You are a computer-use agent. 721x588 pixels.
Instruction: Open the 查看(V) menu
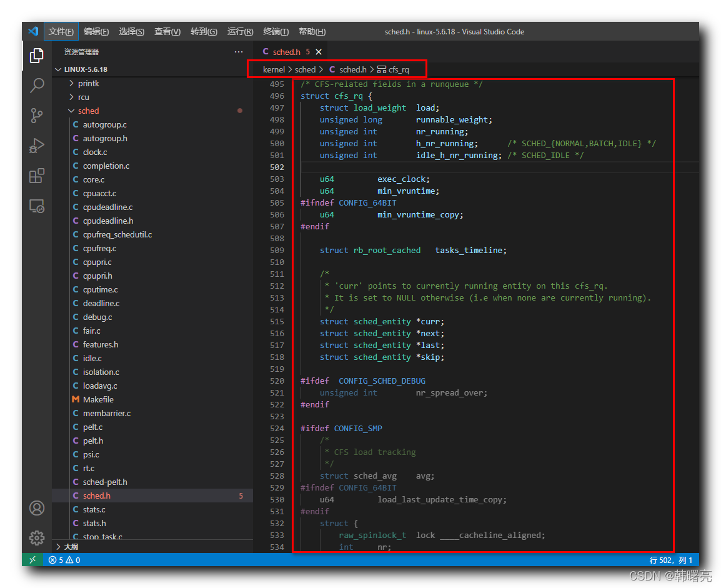click(167, 31)
